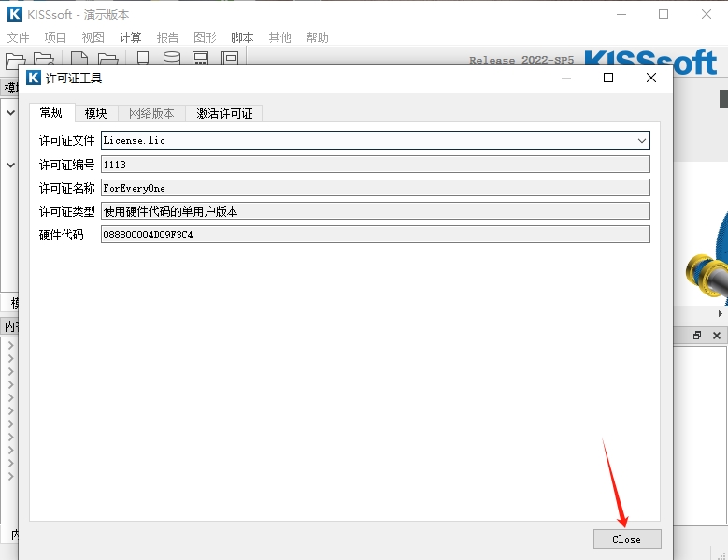Minimize the KISSsoft main window
The width and height of the screenshot is (728, 560).
621,14
